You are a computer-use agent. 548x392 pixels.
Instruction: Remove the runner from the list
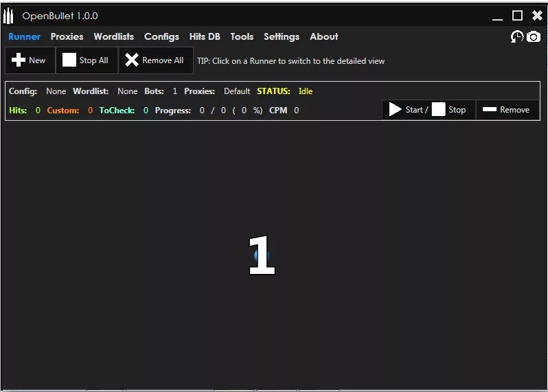pyautogui.click(x=507, y=110)
